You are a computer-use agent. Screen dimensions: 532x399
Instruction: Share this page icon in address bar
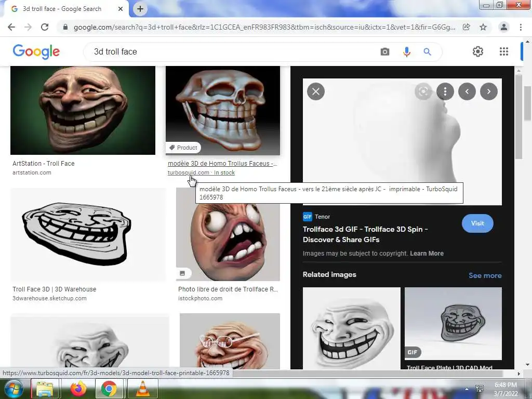pyautogui.click(x=467, y=27)
